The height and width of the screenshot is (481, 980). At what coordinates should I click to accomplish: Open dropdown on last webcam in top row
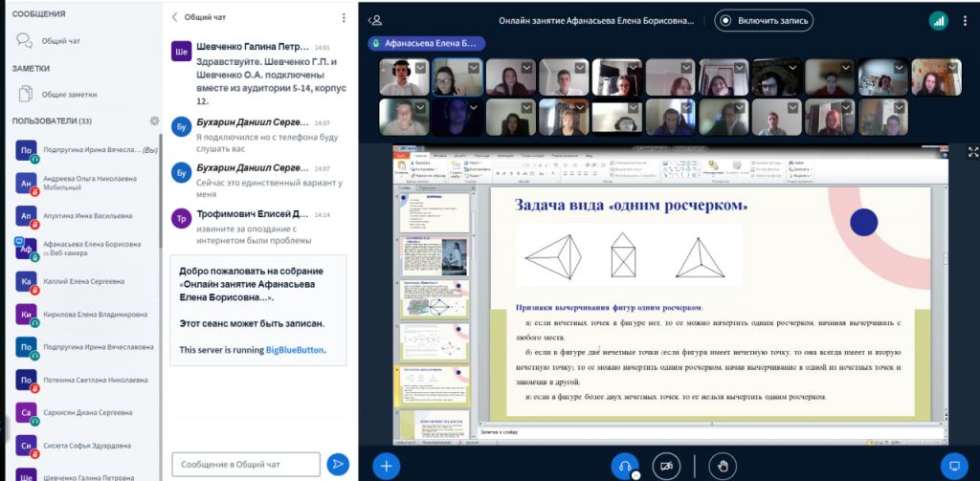click(953, 68)
